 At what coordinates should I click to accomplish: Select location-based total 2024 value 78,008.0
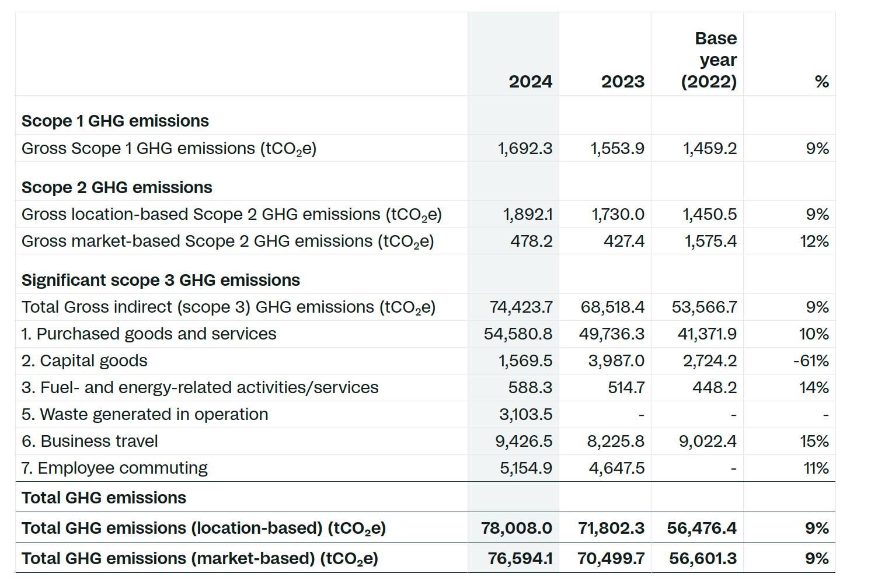[x=516, y=528]
